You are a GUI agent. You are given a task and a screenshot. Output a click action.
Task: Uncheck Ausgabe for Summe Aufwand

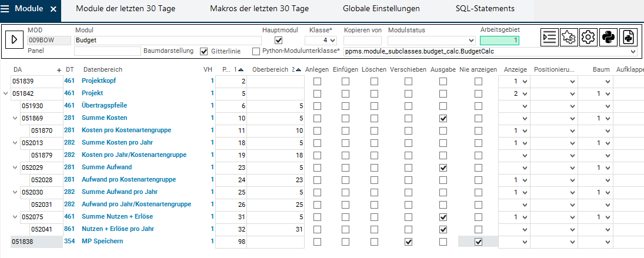[443, 167]
